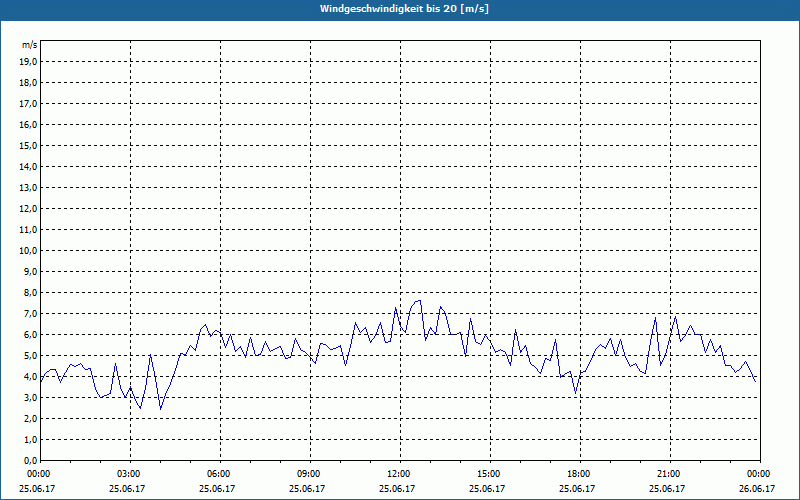
Task: Click the 19,0 y-axis label
Action: (29, 62)
